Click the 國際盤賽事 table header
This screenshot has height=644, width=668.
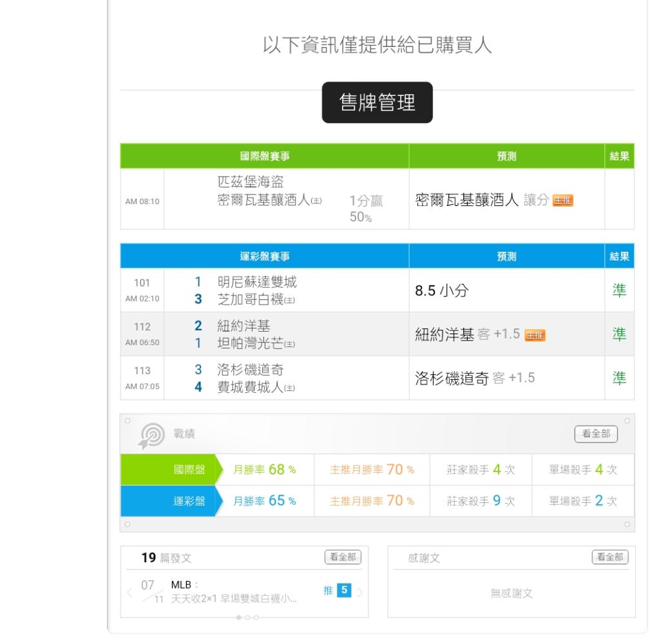tap(265, 156)
